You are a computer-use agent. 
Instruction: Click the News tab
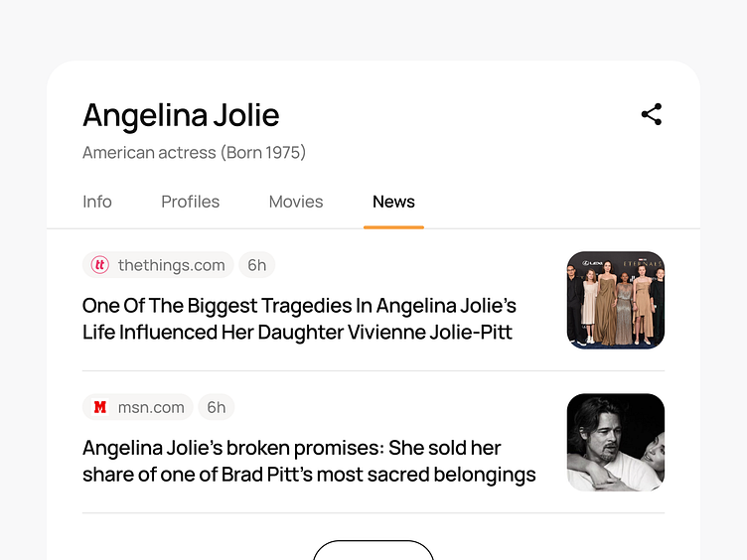click(x=393, y=202)
